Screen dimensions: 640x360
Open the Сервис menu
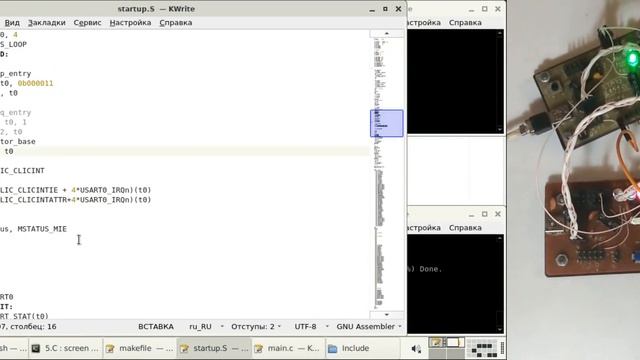87,22
